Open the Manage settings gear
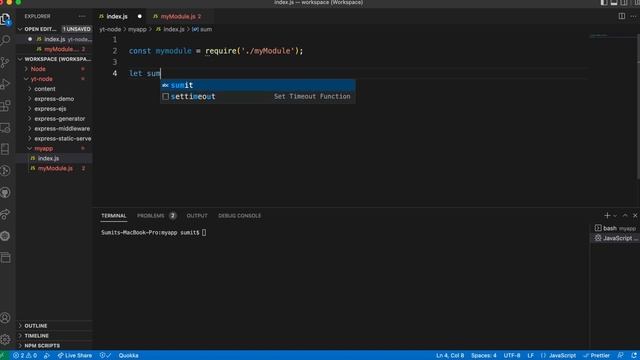Viewport: 640px width, 360px height. coord(5,339)
